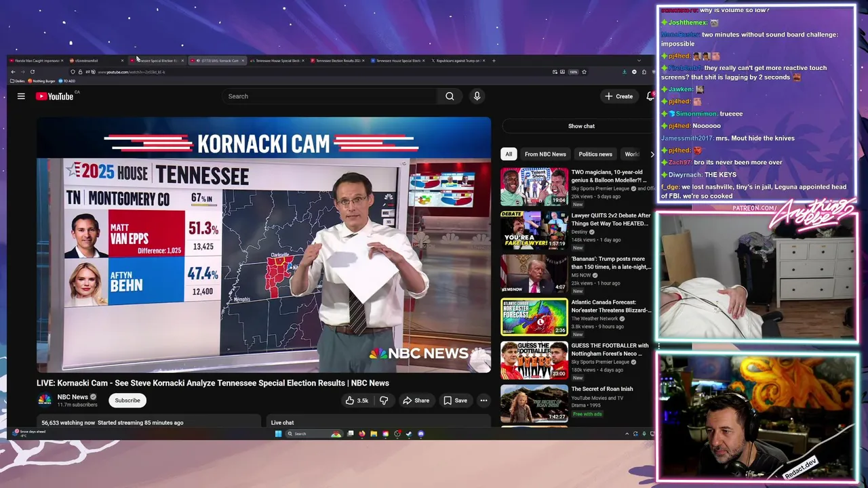The width and height of the screenshot is (868, 488).
Task: Open GUESS THE FOOTBALLER video thumbnail
Action: [x=534, y=360]
